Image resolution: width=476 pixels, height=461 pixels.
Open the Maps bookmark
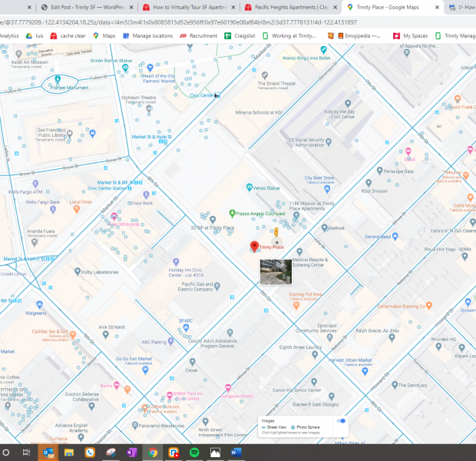(x=104, y=36)
